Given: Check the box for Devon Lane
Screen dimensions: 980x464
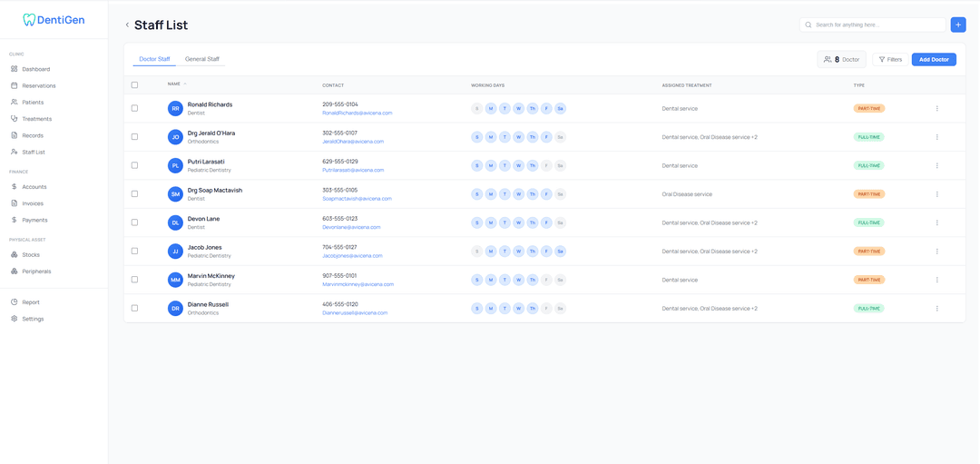Looking at the screenshot, I should 134,222.
